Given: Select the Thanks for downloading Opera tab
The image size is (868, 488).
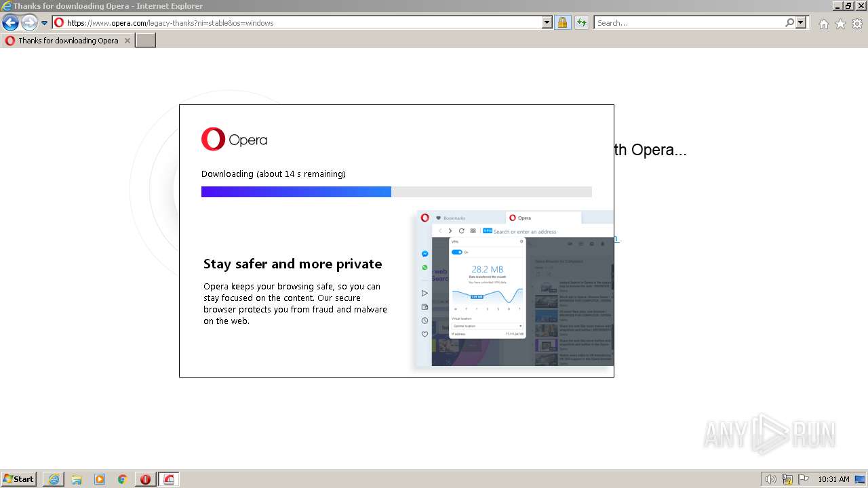Looking at the screenshot, I should point(68,41).
